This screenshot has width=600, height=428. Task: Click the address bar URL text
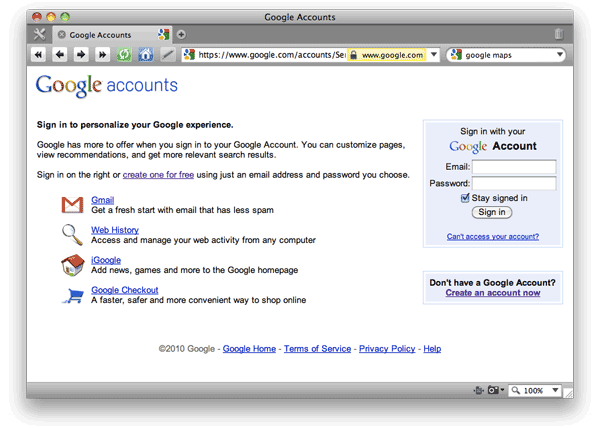point(272,55)
